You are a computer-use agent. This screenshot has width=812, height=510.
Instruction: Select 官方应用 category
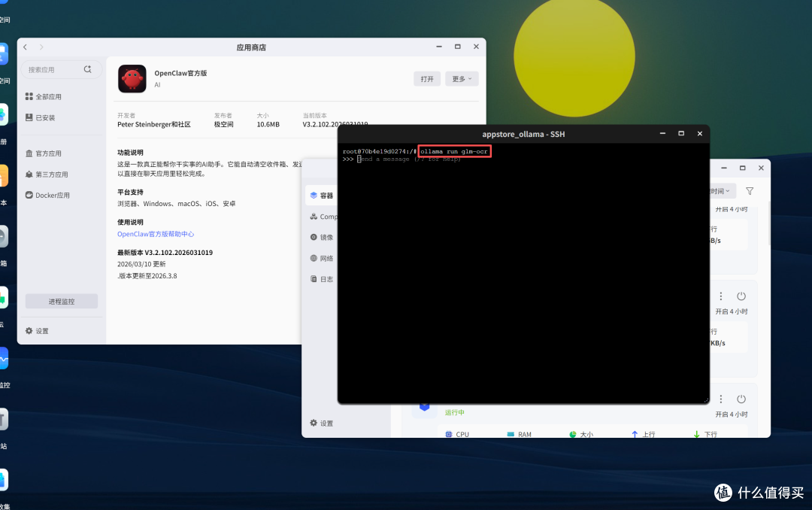pos(44,153)
